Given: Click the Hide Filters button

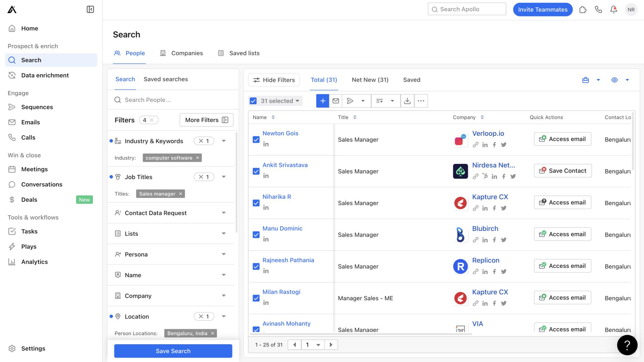Looking at the screenshot, I should click(x=274, y=80).
